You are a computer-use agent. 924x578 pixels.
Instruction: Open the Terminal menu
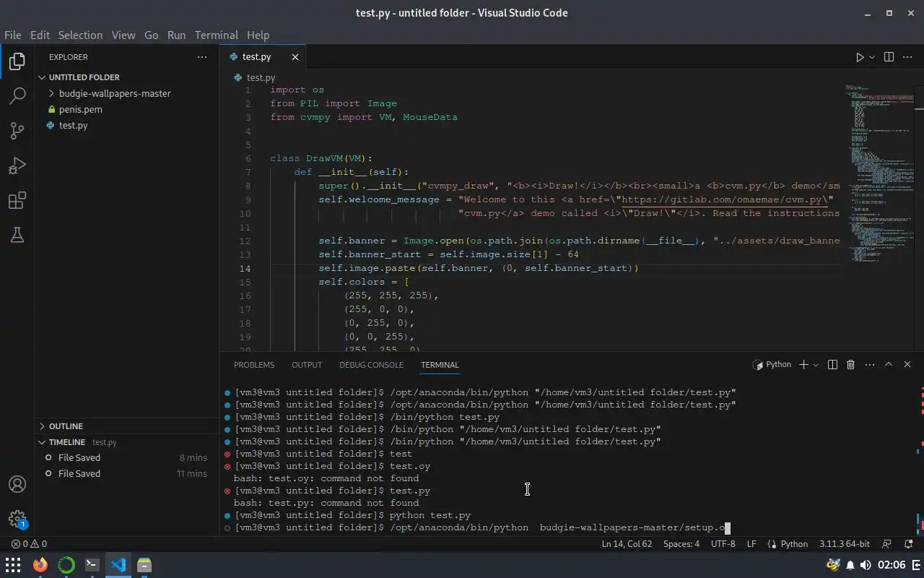[x=216, y=35]
